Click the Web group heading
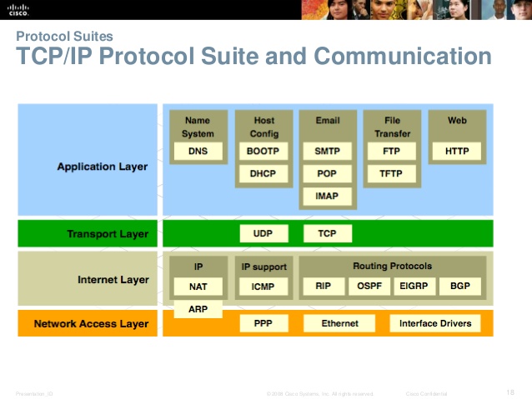Viewport: 532px width, 399px height. point(457,120)
